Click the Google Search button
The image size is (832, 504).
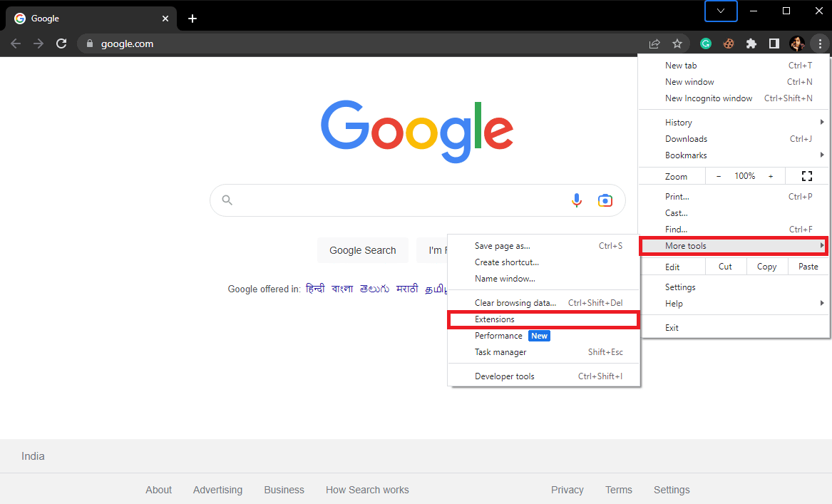click(363, 250)
